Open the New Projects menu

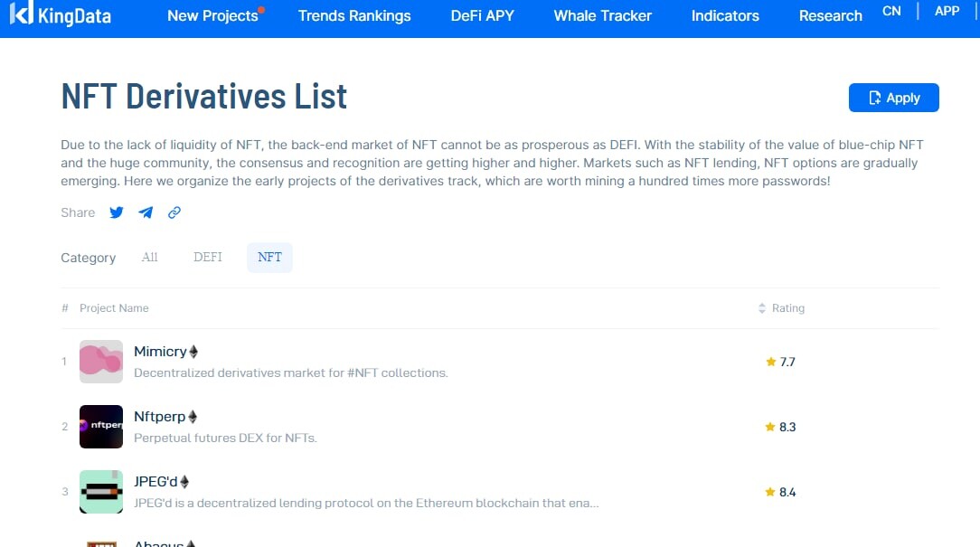click(x=212, y=15)
